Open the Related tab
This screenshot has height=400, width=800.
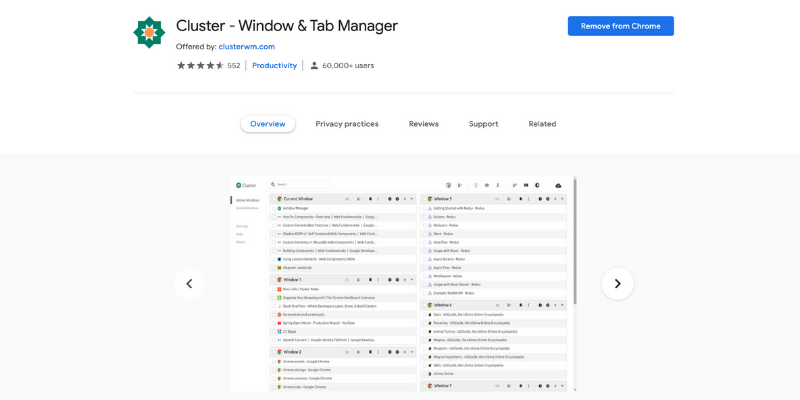pos(542,124)
